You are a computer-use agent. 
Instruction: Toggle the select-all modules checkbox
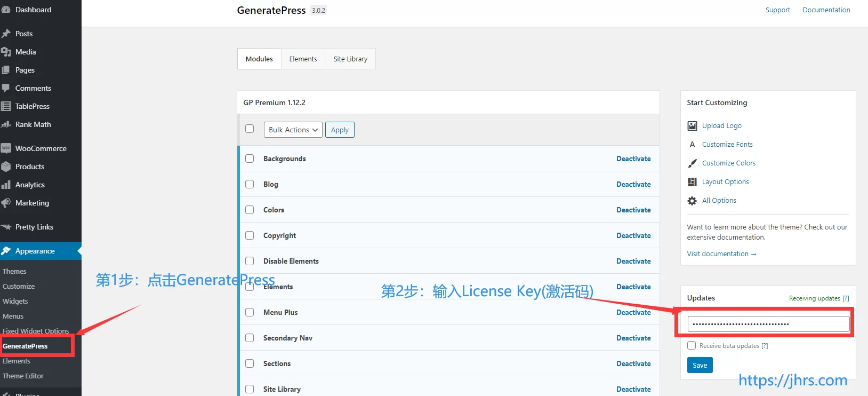pos(250,129)
